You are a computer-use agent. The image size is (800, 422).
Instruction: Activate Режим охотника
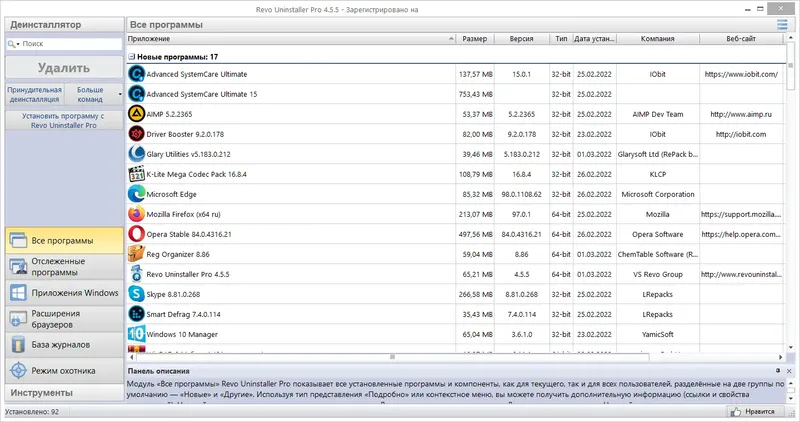point(64,371)
